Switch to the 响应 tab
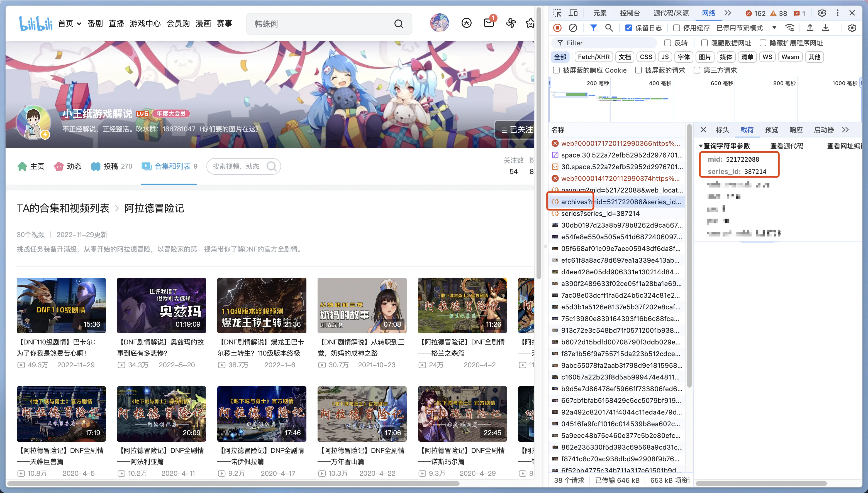 coord(796,130)
